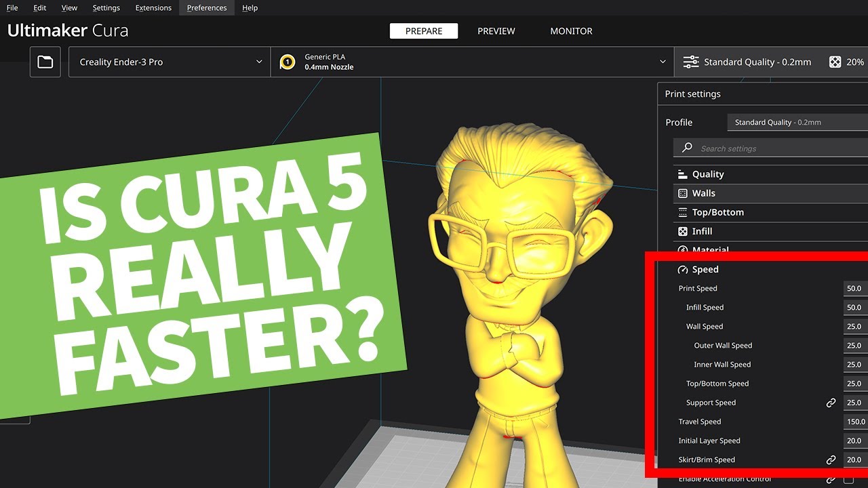Click the Search settings field
This screenshot has height=488, width=868.
click(770, 148)
